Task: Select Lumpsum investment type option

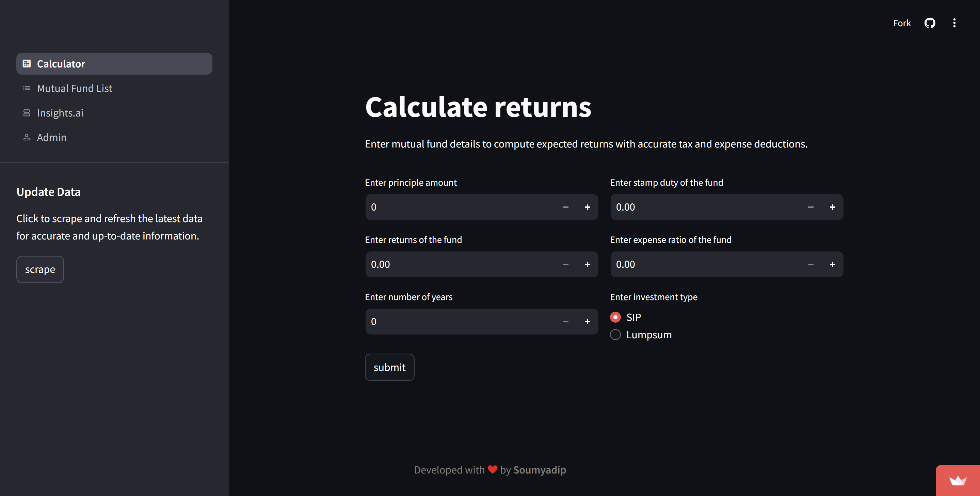Action: 616,335
